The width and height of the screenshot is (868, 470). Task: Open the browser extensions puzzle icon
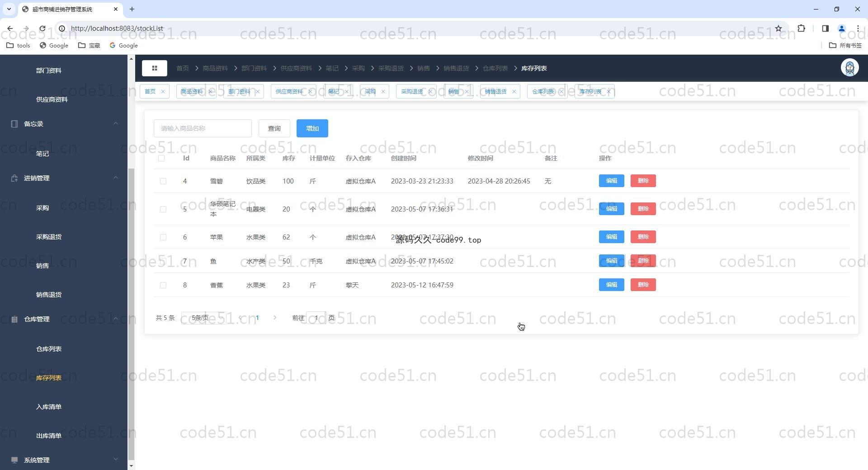point(801,28)
